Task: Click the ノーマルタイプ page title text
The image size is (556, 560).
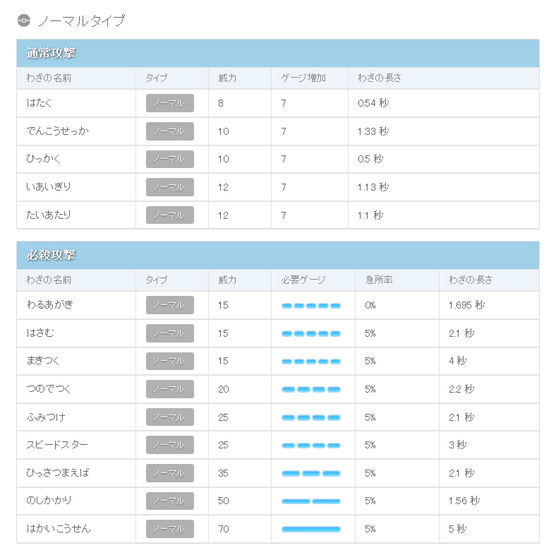Action: pos(81,21)
